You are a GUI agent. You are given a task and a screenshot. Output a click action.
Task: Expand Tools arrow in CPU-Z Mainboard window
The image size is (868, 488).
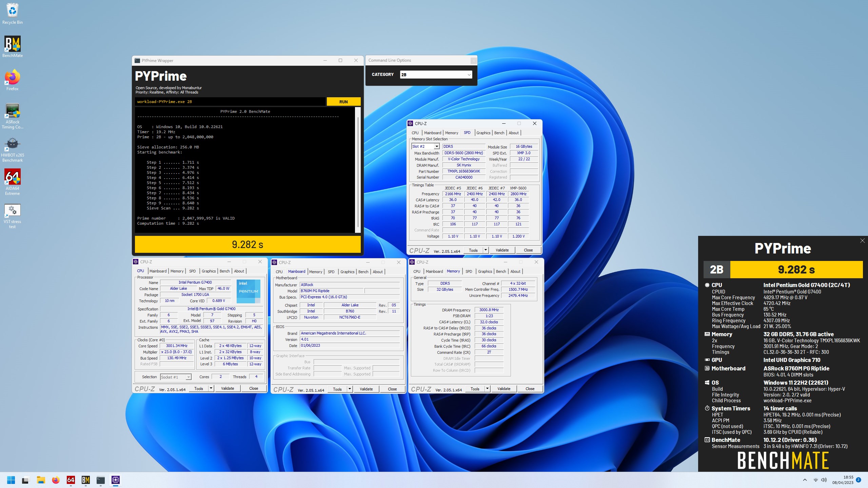pos(350,389)
